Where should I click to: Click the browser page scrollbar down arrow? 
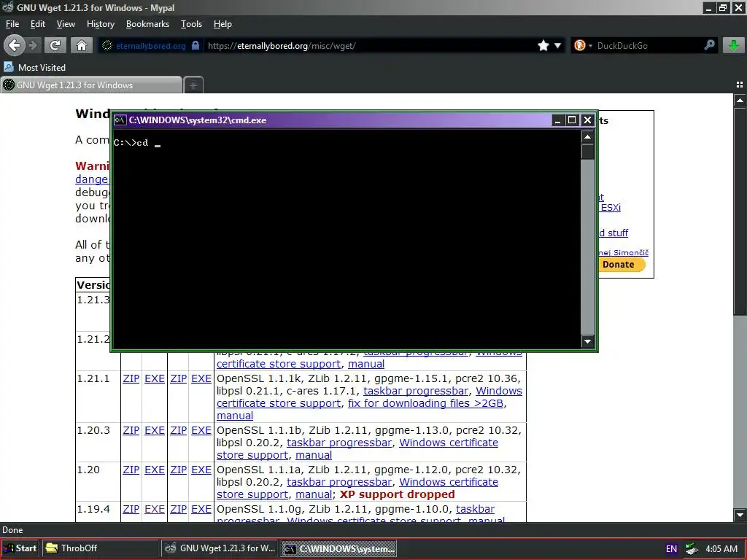coord(740,515)
